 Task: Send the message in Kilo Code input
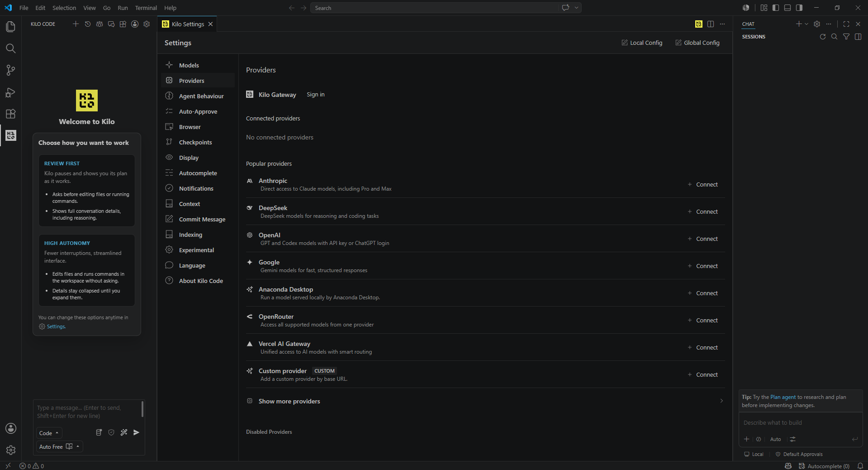pos(136,432)
